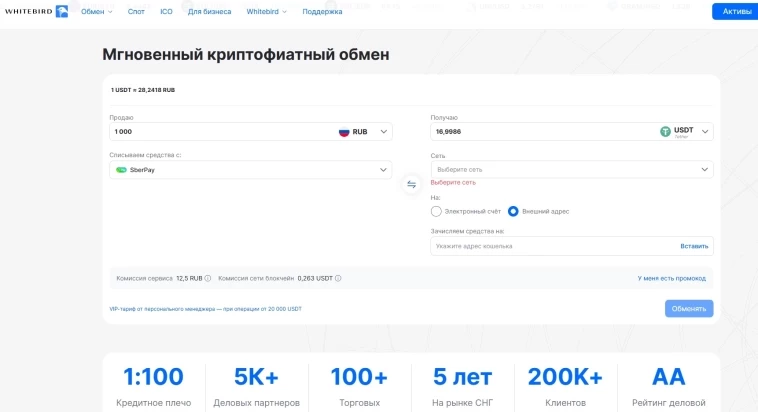Click the 5 лет На рынке СНГ statistic
Image resolution: width=758 pixels, height=412 pixels.
tap(462, 387)
